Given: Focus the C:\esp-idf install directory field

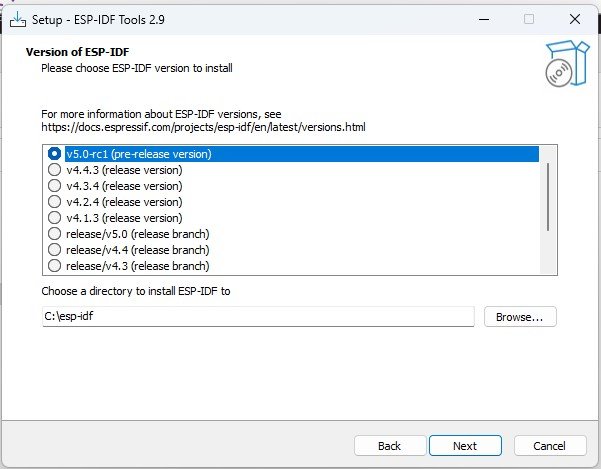Looking at the screenshot, I should (258, 316).
